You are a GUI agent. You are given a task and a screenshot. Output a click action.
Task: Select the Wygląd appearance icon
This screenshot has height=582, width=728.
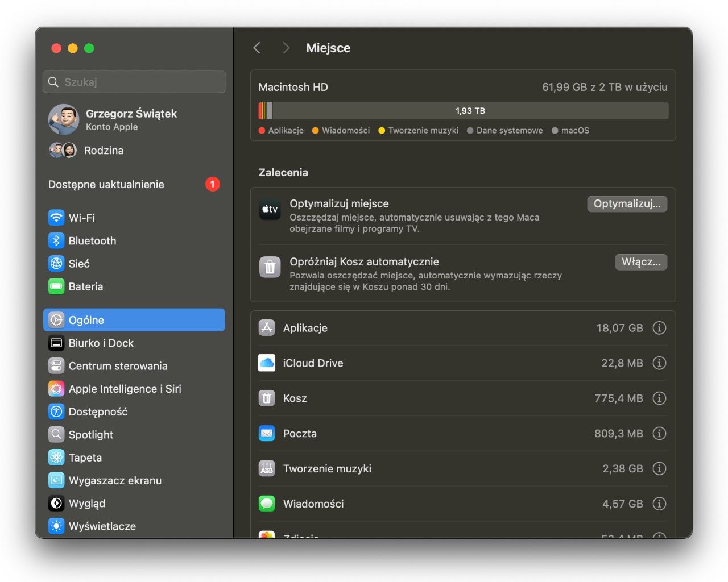pyautogui.click(x=56, y=503)
